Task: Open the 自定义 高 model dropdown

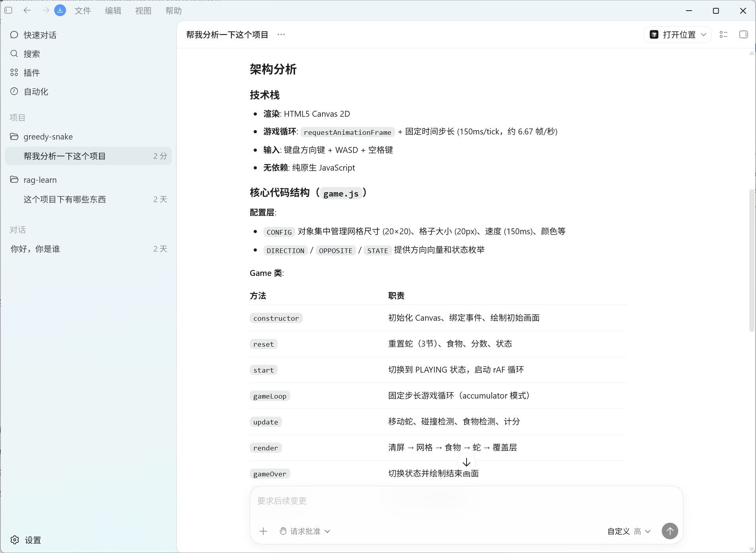Action: pos(629,531)
